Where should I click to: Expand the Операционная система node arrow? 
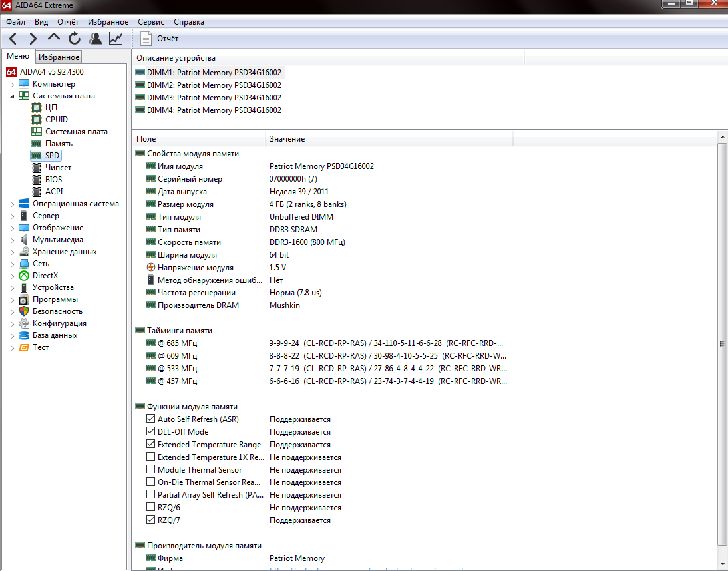tap(12, 204)
